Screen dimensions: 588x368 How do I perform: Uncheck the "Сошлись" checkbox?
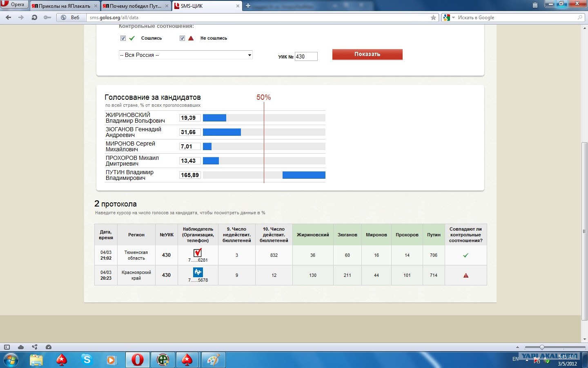(x=123, y=38)
